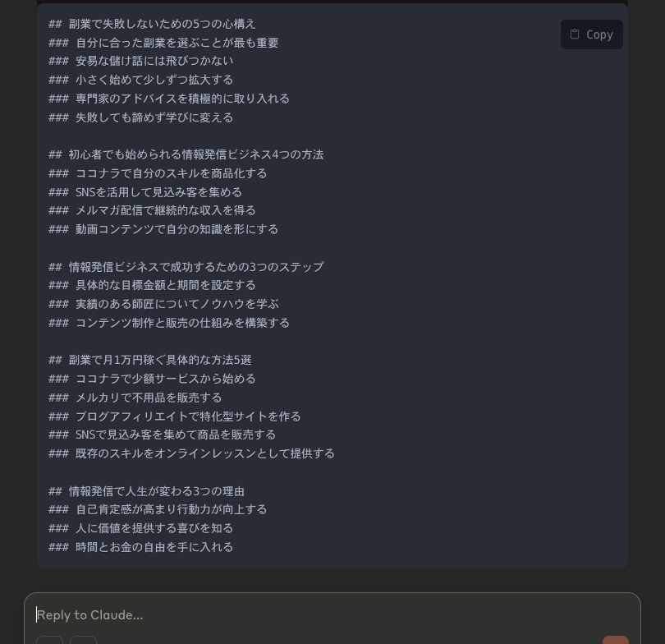Click the heading 情報発信で人生が変わる3つの理由
Screen dimensions: 665x644
[x=156, y=491]
